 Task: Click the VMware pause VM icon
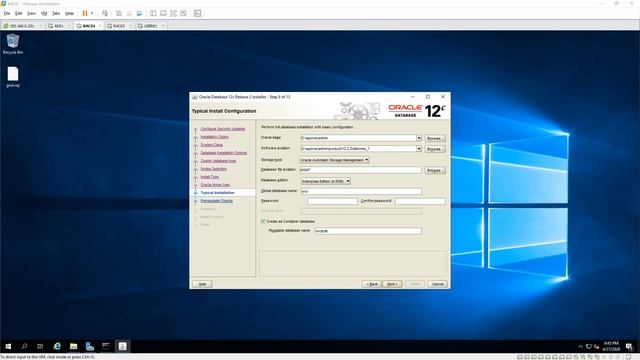[x=85, y=13]
